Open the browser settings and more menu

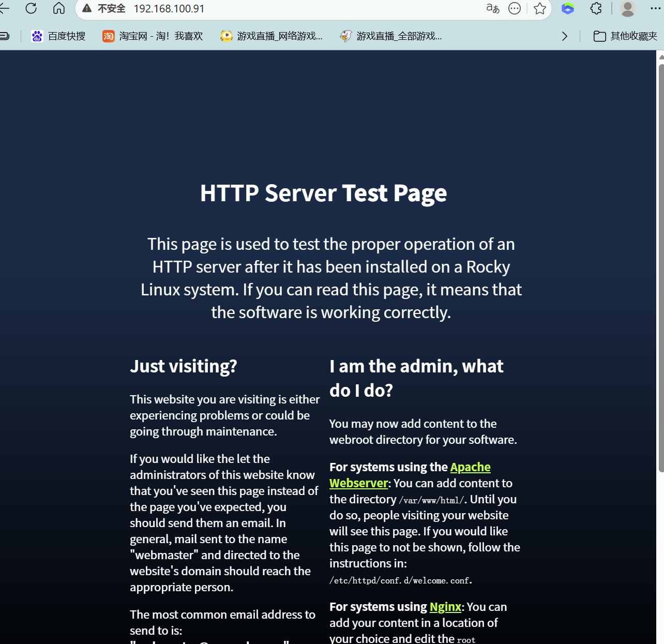(655, 8)
